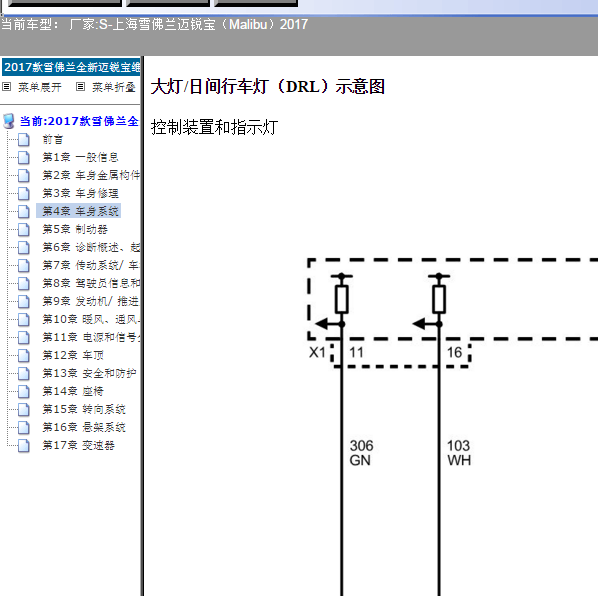Click the page icon beside 第11章 电源和信号
Screen dimensions: 598x596
(x=24, y=337)
